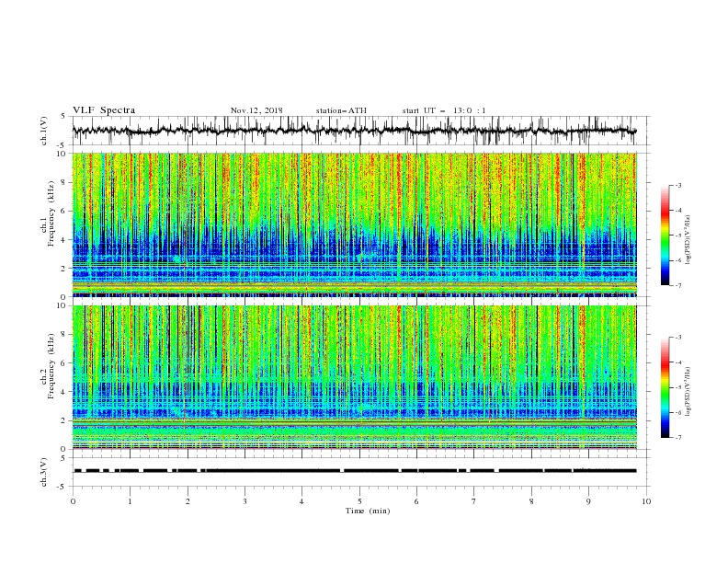Click the ch.1 'Frequency (kHz)' axis label
This screenshot has height=563, width=728.
(x=51, y=214)
